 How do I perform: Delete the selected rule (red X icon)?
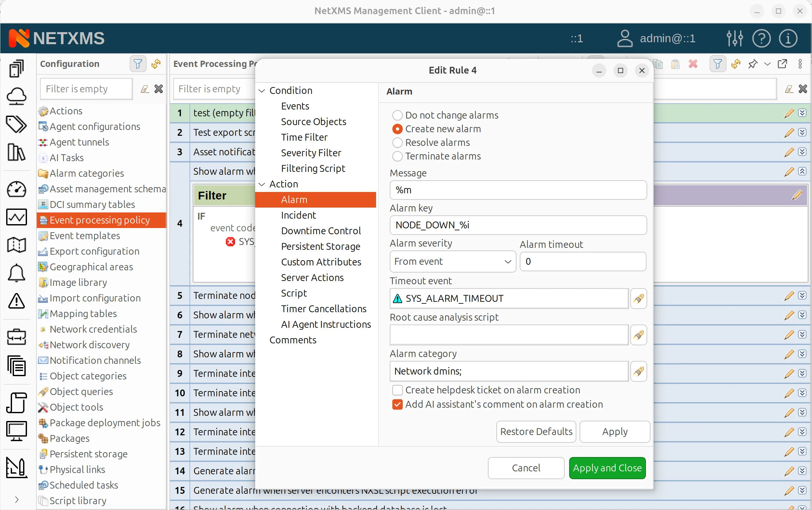693,64
